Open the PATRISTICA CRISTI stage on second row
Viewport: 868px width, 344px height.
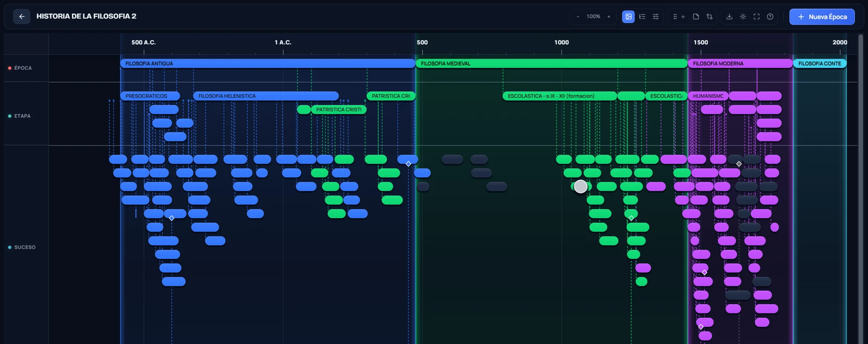[x=339, y=110]
